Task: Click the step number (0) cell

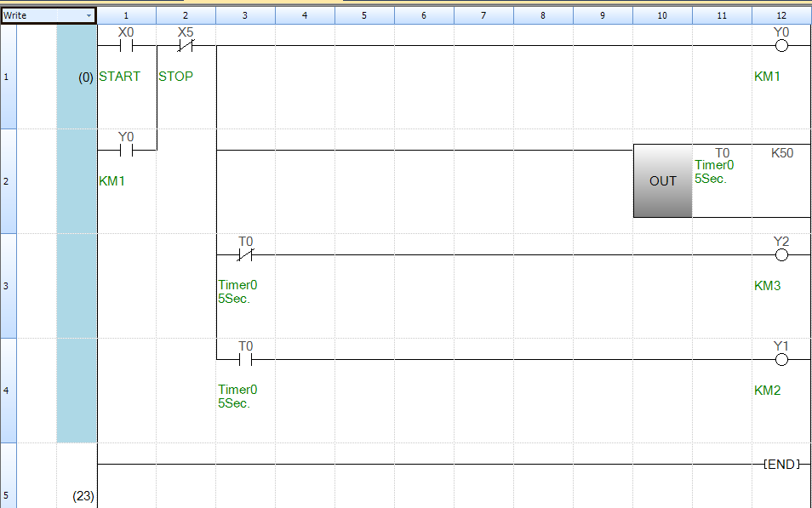Action: pyautogui.click(x=86, y=77)
